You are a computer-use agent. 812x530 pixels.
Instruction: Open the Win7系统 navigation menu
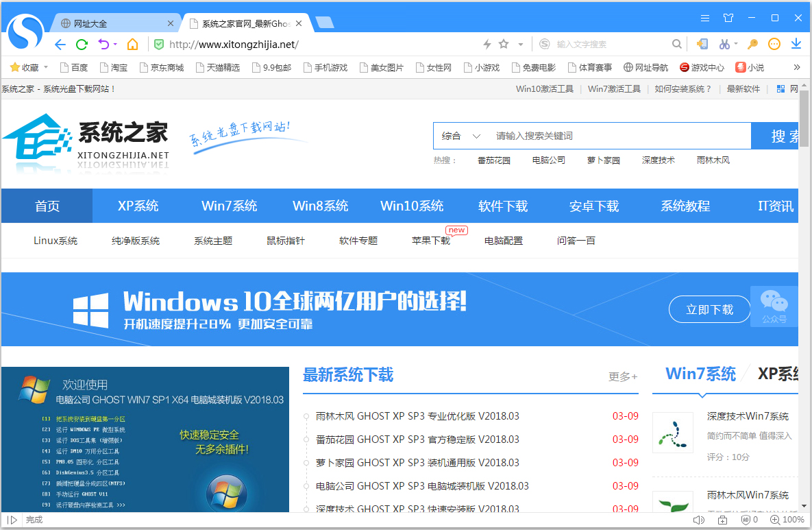click(x=230, y=206)
